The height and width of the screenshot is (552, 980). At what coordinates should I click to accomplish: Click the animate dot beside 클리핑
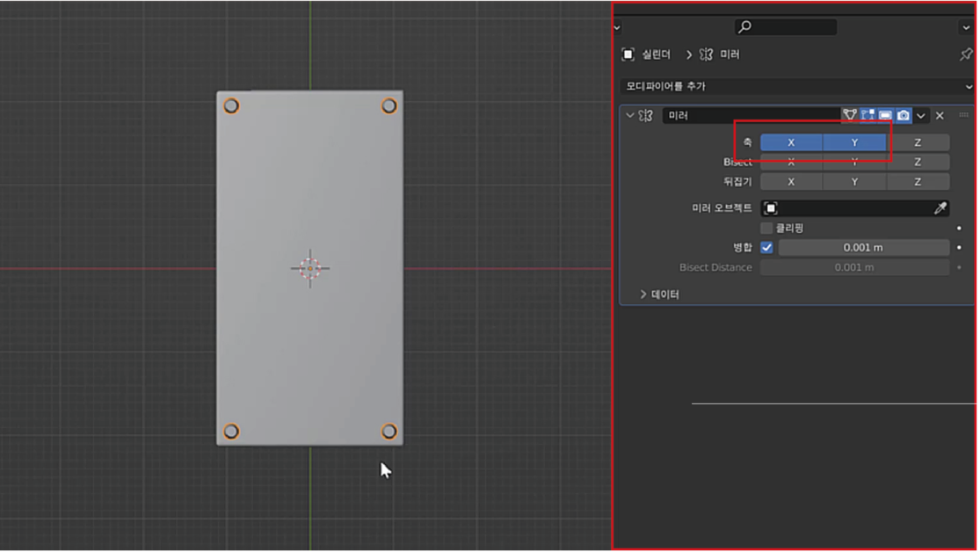[960, 229]
